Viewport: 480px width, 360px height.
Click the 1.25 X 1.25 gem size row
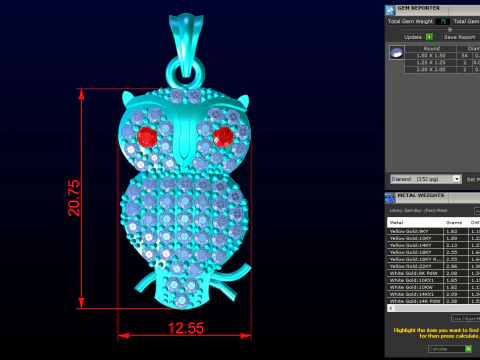click(x=442, y=63)
